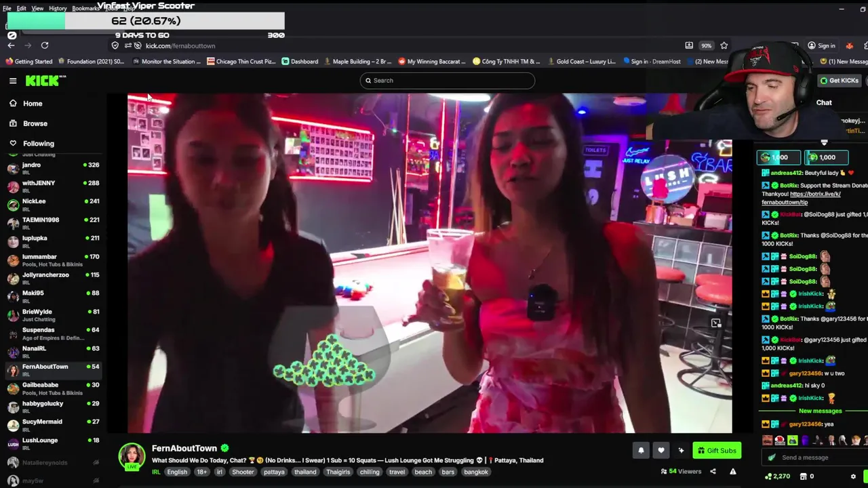Bookmark this page with star icon
This screenshot has width=868, height=488.
pos(724,45)
